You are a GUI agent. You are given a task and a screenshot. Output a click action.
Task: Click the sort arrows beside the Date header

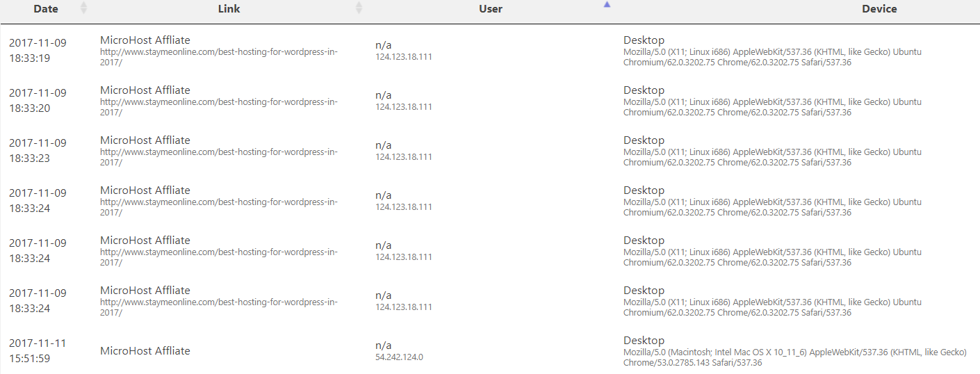click(x=84, y=8)
